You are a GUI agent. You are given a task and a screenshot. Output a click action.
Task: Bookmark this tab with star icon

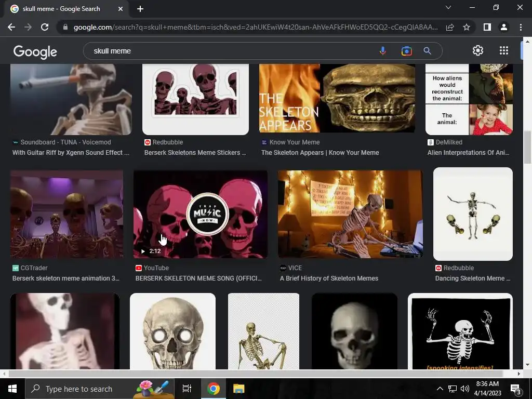(x=467, y=27)
